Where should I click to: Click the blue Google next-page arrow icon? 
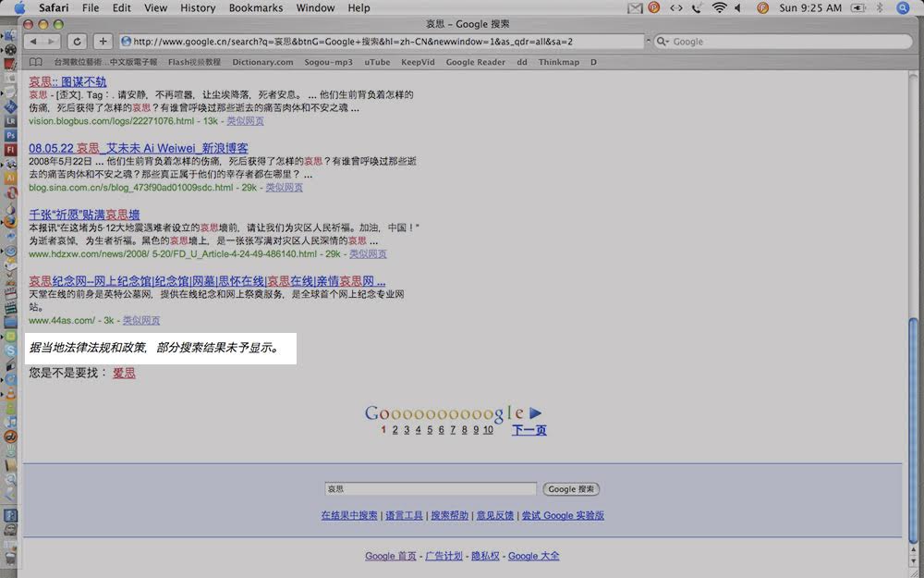[535, 412]
